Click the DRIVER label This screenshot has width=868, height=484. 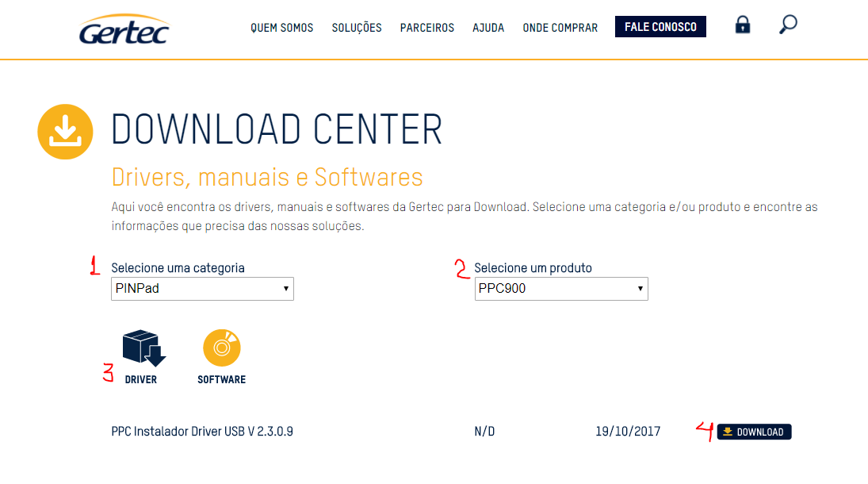(x=140, y=380)
